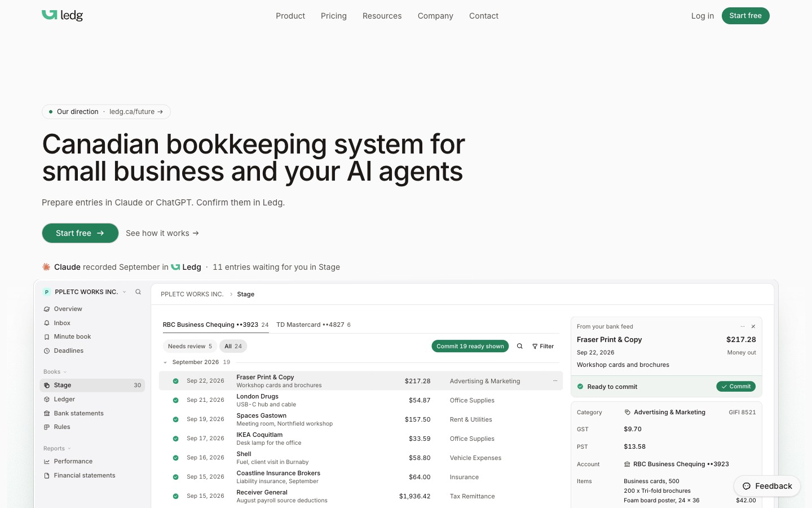Click See how it works link
The width and height of the screenshot is (812, 508).
(162, 233)
